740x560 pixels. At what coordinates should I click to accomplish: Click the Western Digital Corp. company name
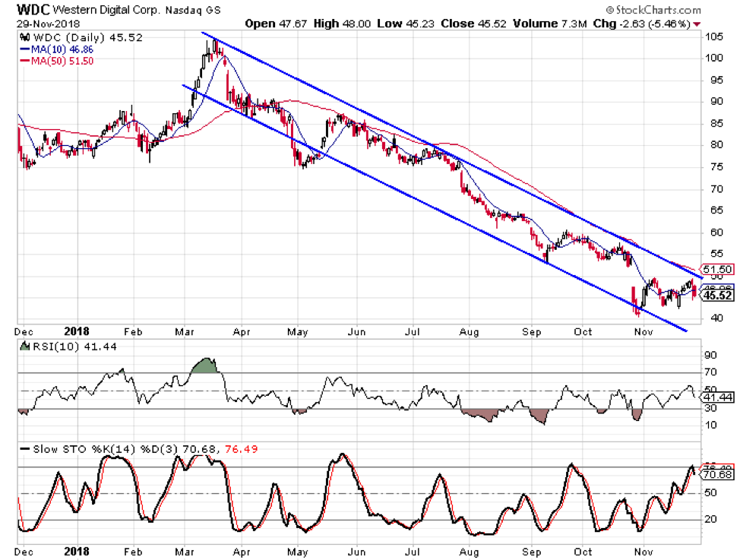point(106,9)
